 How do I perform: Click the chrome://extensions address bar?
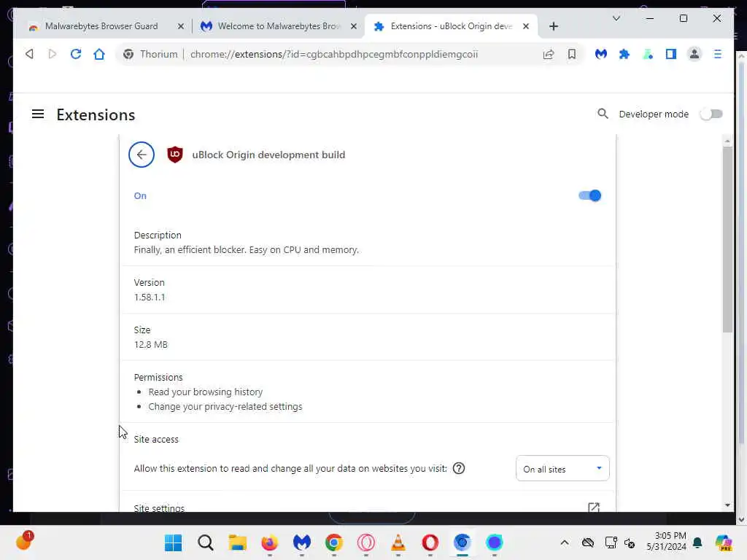tap(333, 54)
